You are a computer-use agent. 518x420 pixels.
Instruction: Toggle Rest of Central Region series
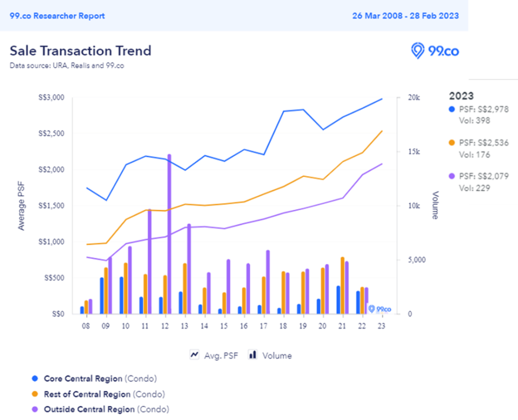click(87, 394)
